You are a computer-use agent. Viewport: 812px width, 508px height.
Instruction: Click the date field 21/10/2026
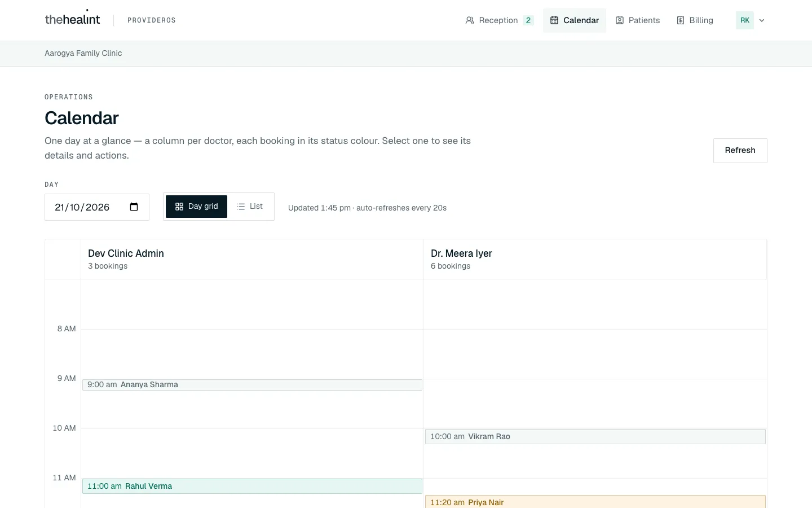tap(97, 207)
